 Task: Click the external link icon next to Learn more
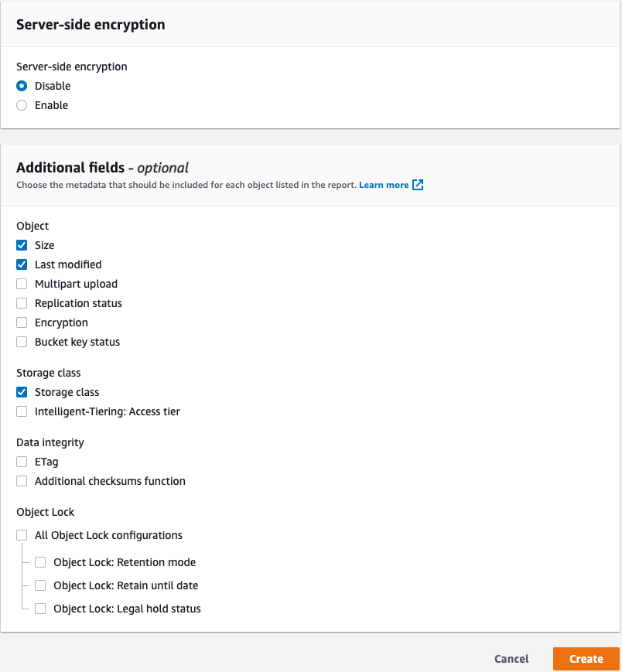point(418,185)
